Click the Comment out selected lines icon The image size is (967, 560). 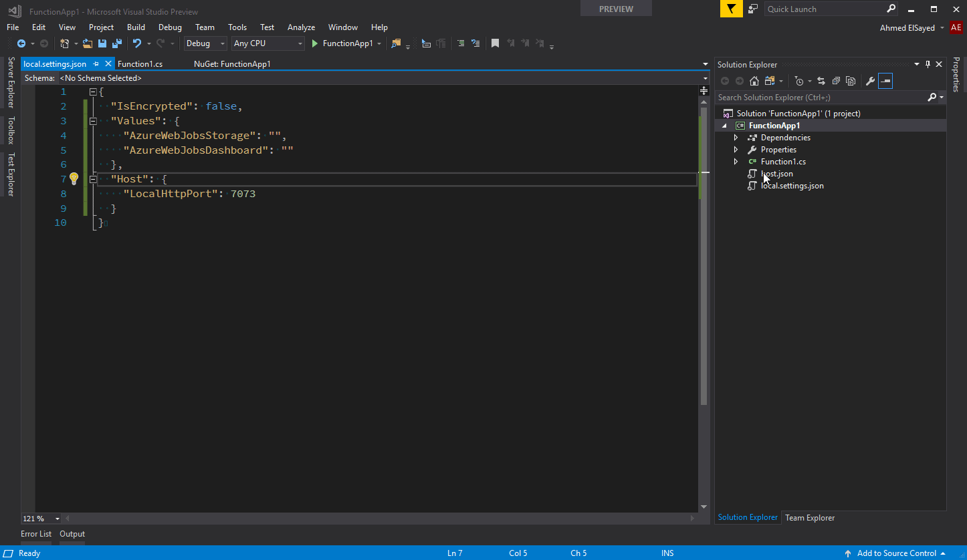[461, 43]
